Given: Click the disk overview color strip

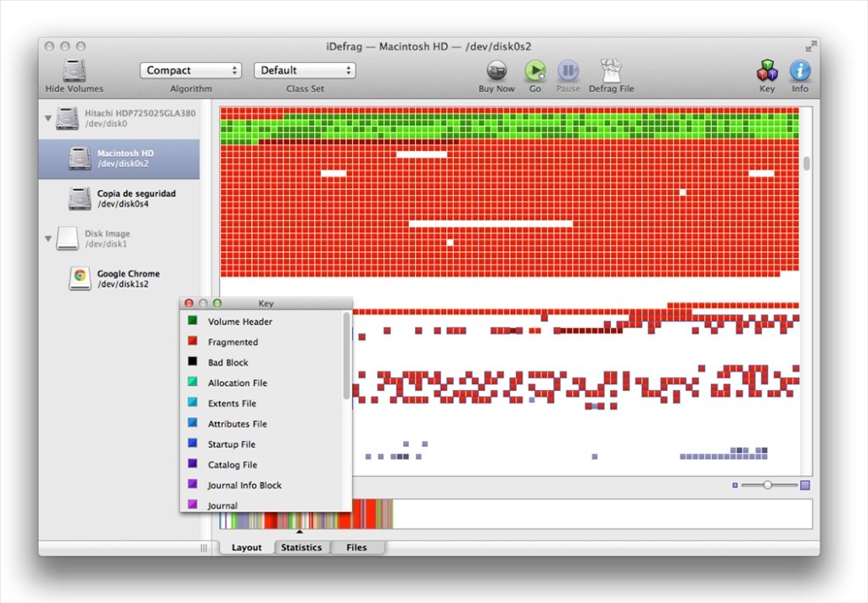Looking at the screenshot, I should tap(516, 514).
